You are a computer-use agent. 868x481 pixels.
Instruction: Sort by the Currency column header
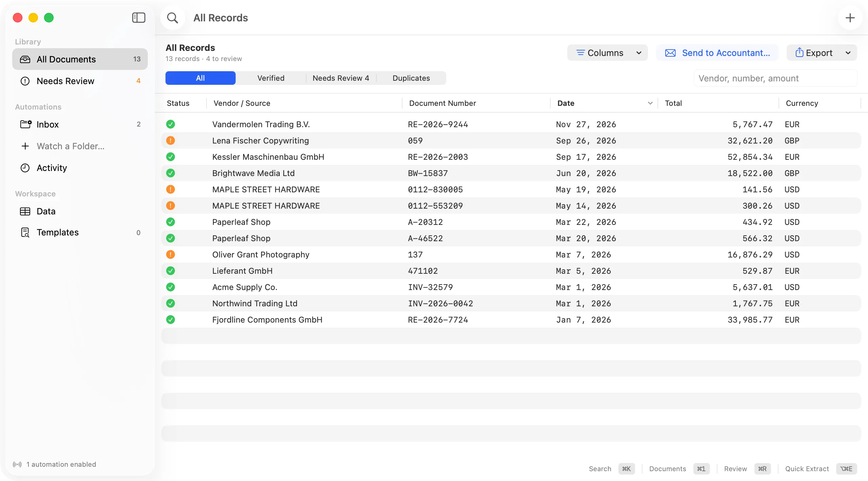(x=802, y=103)
